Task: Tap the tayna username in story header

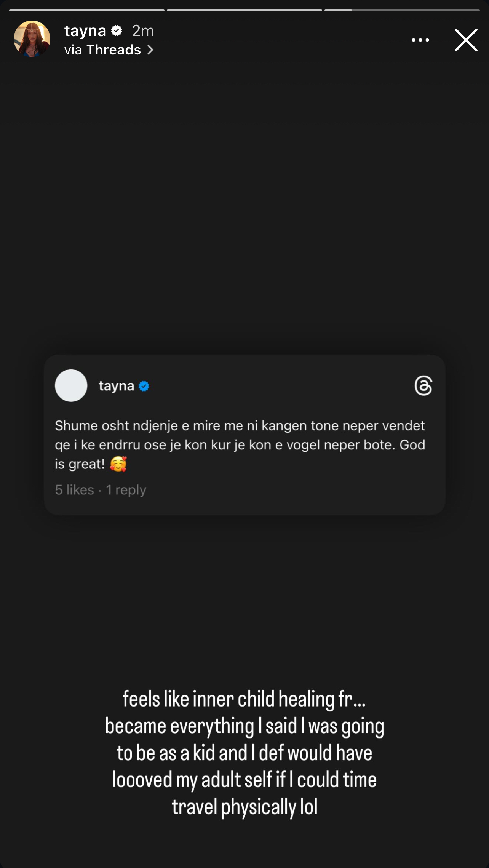Action: [x=85, y=31]
